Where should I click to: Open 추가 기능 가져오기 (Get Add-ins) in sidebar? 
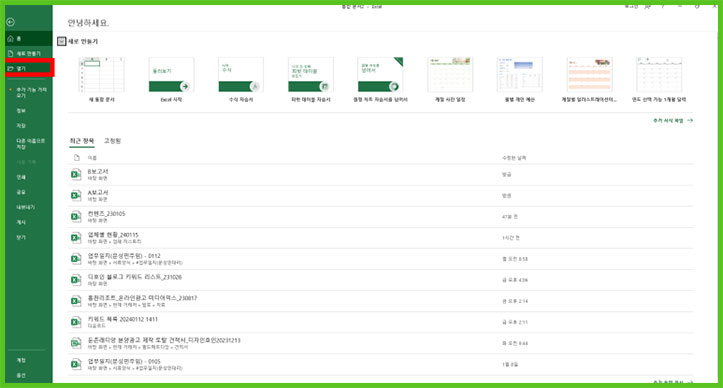[x=31, y=92]
